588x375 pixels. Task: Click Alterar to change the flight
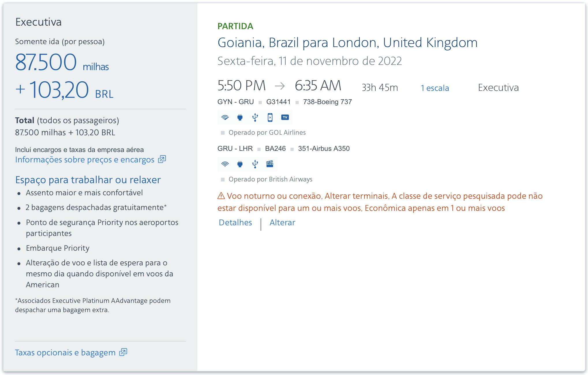(x=282, y=223)
